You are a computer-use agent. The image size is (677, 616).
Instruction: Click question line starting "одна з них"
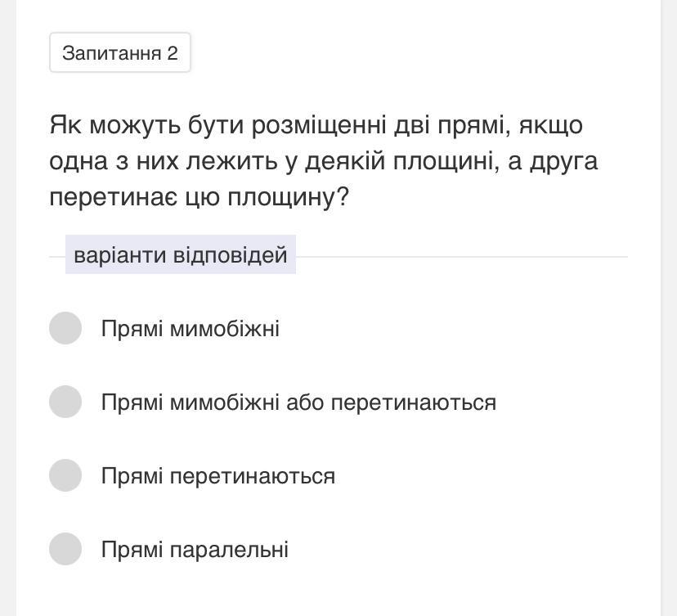click(323, 161)
